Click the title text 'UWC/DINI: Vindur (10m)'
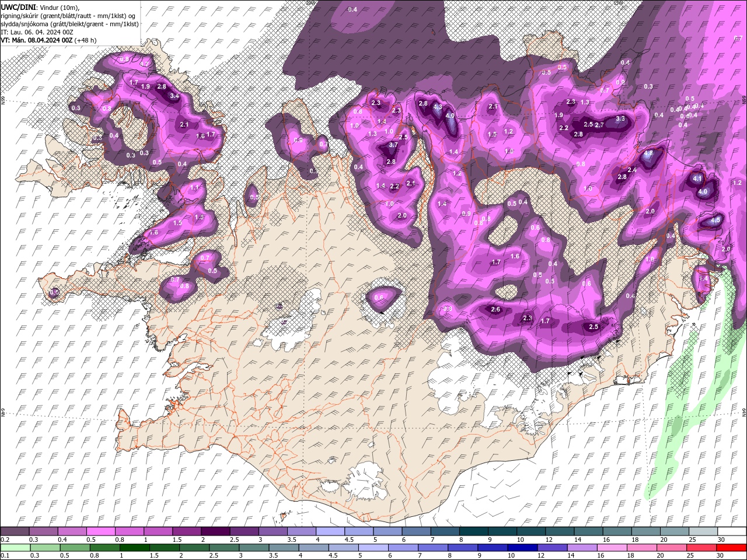The width and height of the screenshot is (747, 560). click(40, 7)
